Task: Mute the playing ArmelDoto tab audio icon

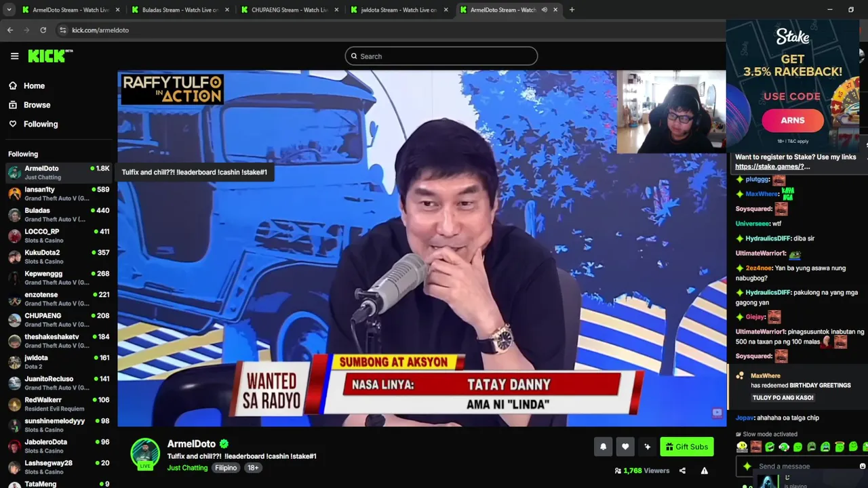Action: pos(544,9)
